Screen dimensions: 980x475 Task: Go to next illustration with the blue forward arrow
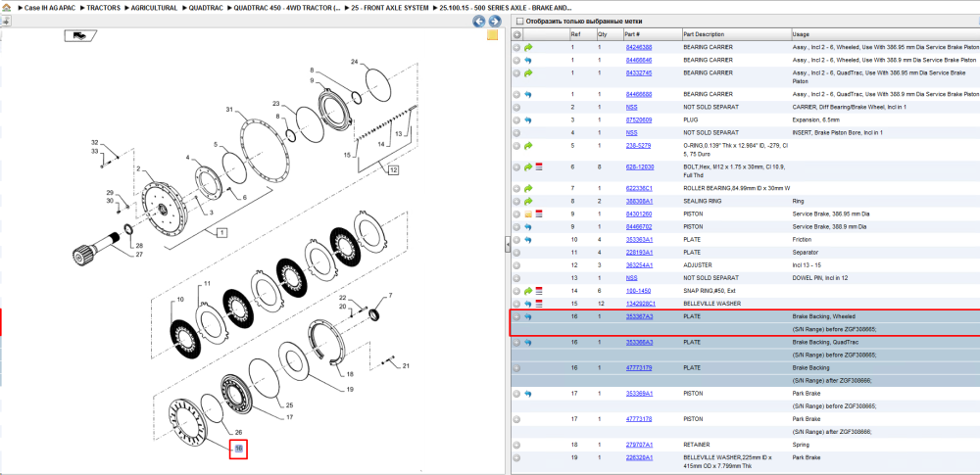[x=494, y=22]
